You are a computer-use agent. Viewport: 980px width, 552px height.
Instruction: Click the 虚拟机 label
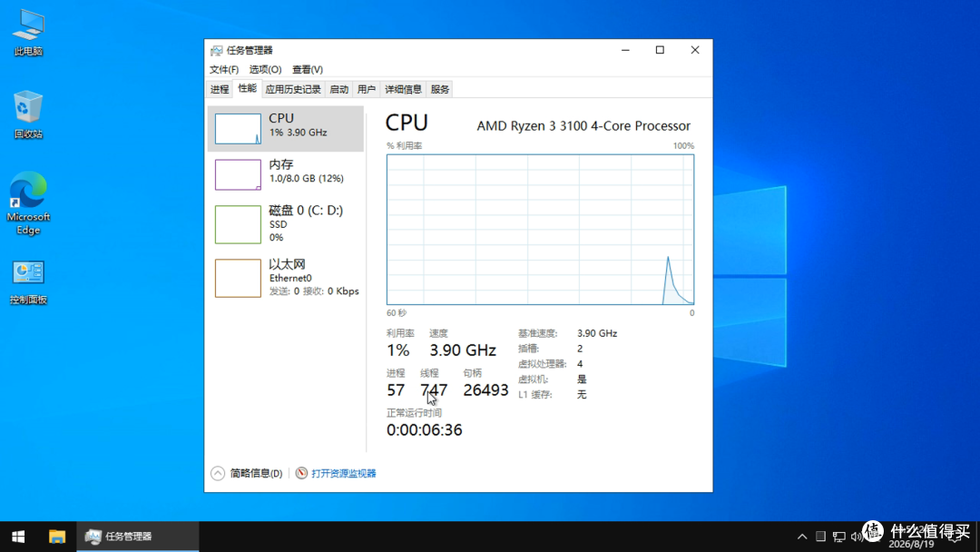(534, 379)
